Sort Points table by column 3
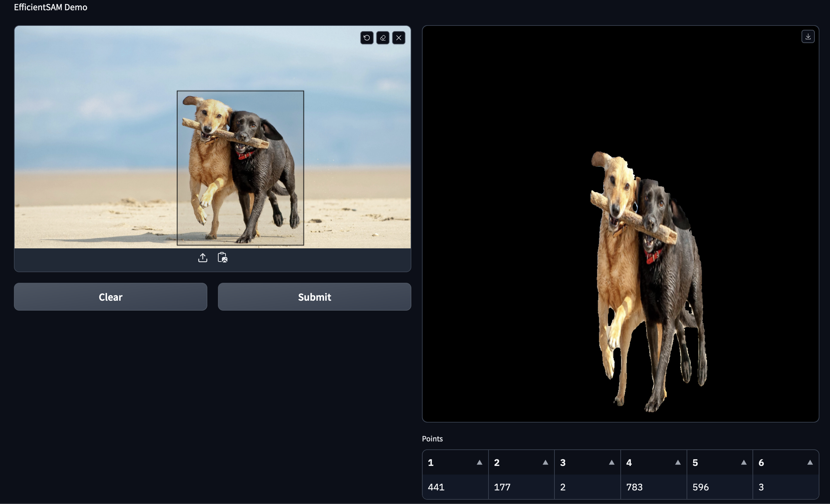830x504 pixels. [x=611, y=463]
